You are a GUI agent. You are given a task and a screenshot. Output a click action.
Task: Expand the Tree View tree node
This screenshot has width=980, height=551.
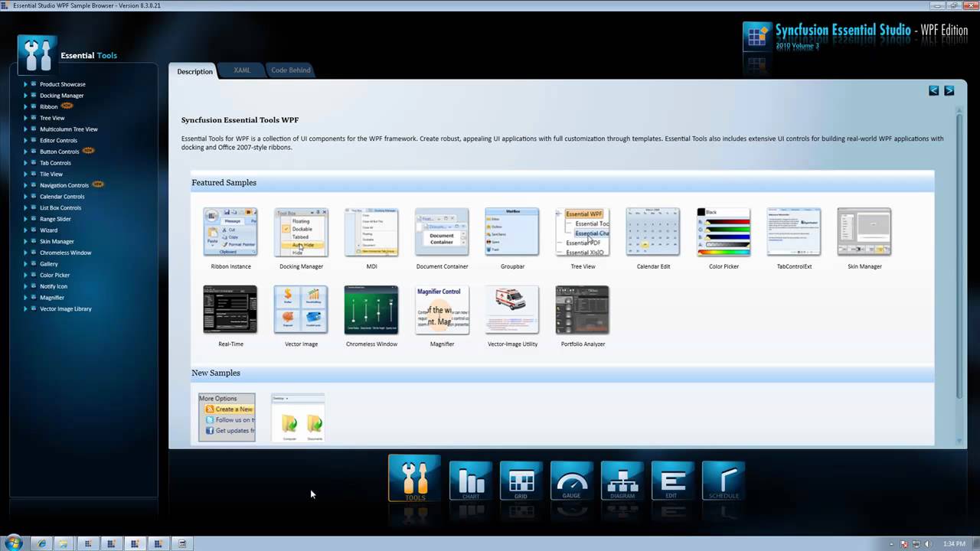25,118
